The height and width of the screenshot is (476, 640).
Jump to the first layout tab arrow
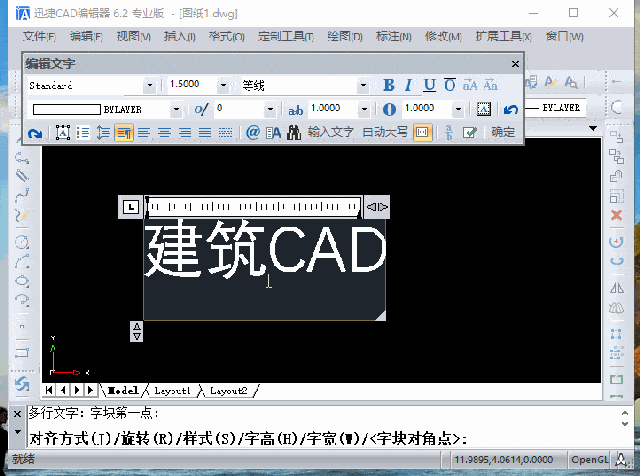[49, 390]
